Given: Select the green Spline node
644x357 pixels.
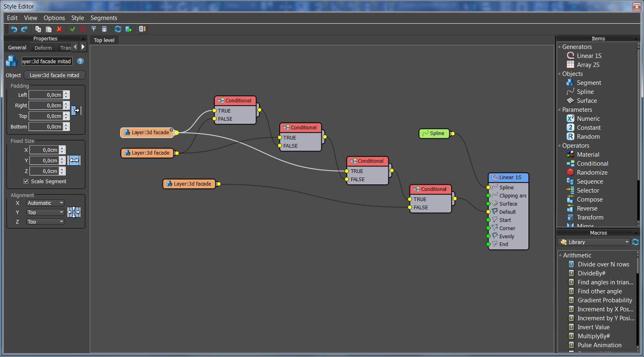Looking at the screenshot, I should tap(434, 133).
